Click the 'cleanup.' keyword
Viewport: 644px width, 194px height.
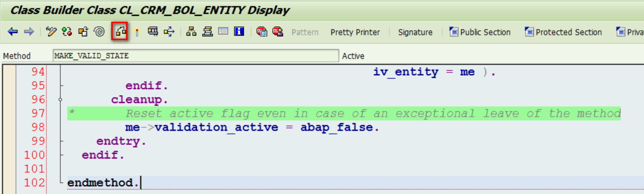click(140, 99)
